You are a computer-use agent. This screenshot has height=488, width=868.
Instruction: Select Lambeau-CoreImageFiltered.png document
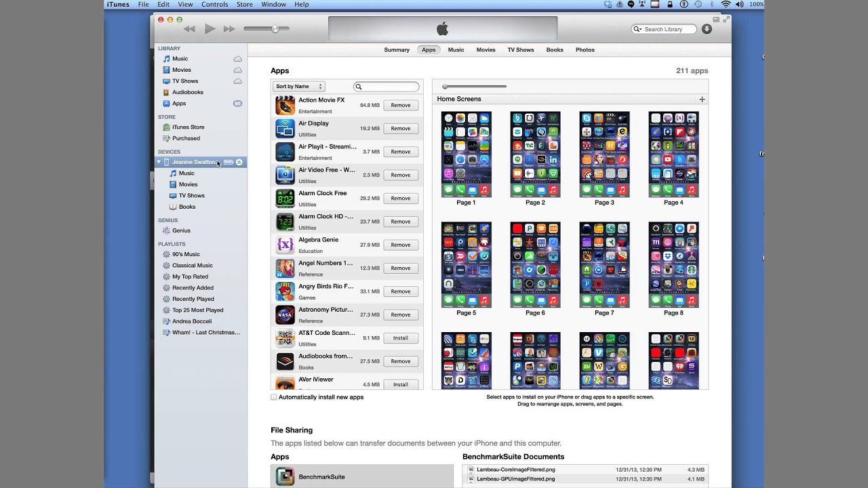click(x=586, y=470)
